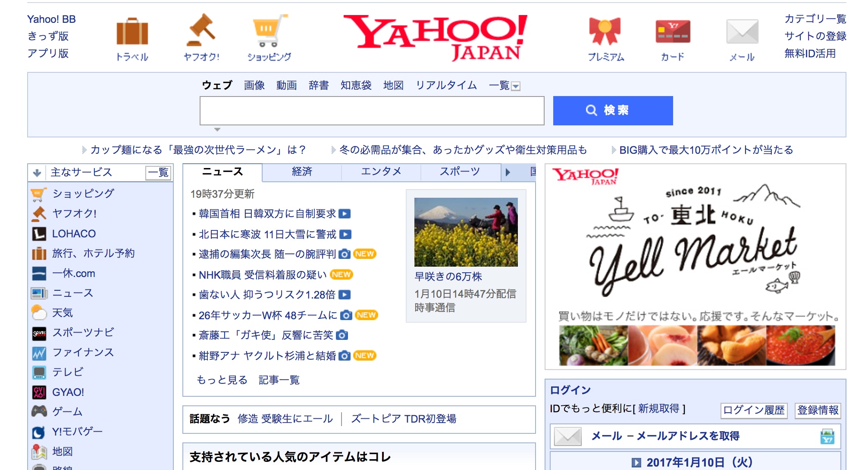Open the ショッピング cart icon
This screenshot has width=868, height=470.
click(x=269, y=30)
